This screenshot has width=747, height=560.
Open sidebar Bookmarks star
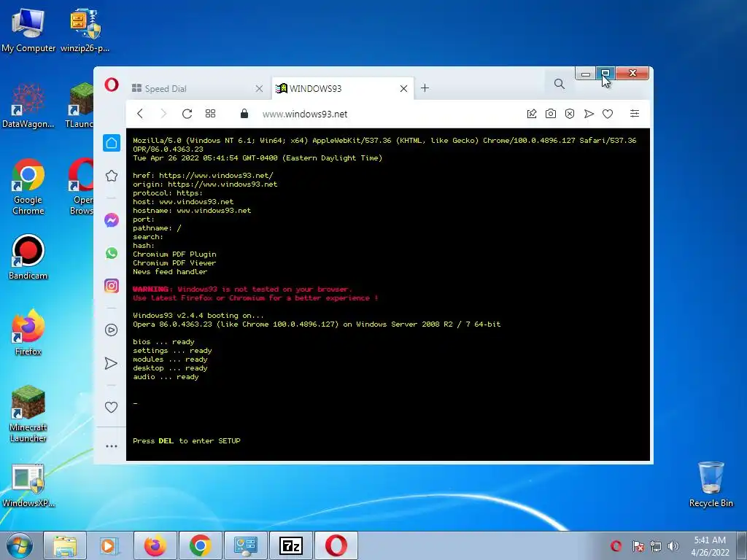(x=112, y=176)
